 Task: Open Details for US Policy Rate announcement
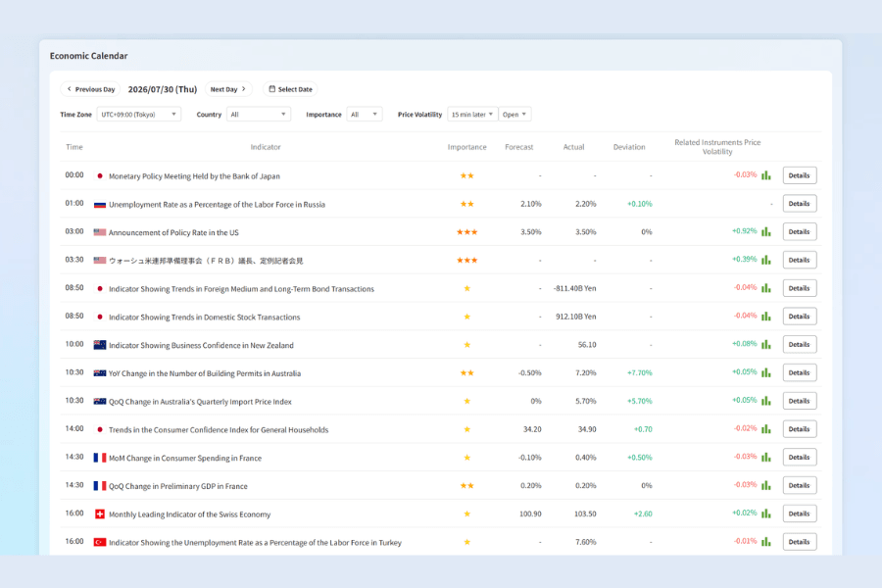coord(800,232)
